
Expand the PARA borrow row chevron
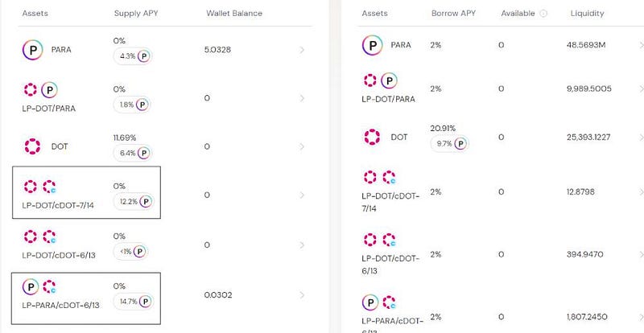[x=641, y=45]
